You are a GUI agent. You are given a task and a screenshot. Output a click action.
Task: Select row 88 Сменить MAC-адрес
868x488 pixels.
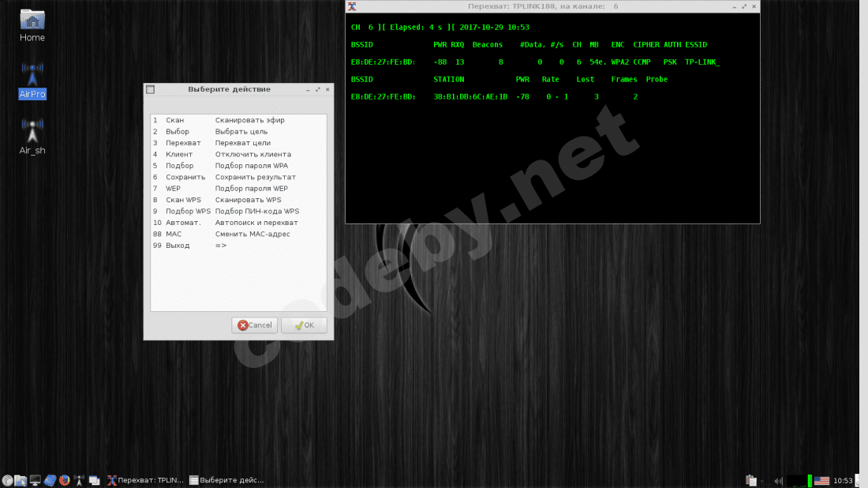238,234
